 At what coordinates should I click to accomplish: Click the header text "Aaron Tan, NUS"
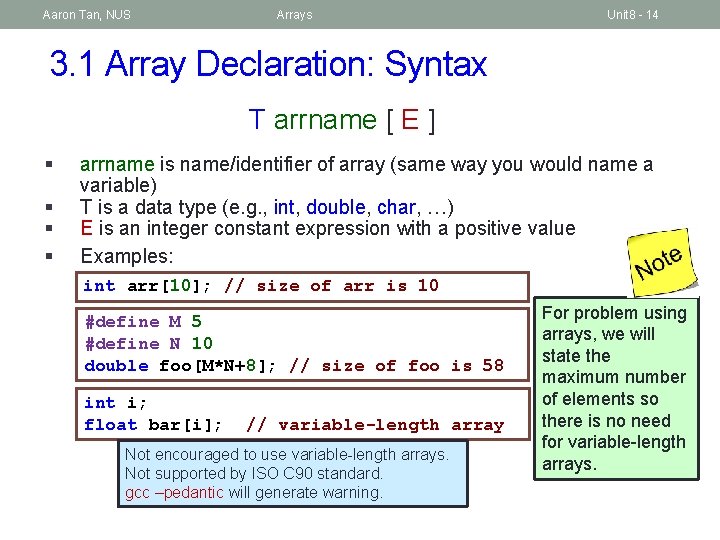(86, 15)
